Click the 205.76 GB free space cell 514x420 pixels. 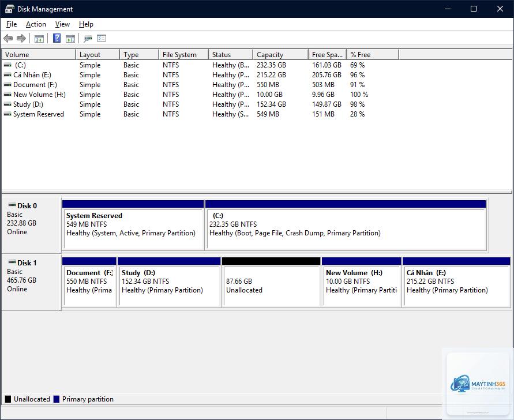point(327,75)
